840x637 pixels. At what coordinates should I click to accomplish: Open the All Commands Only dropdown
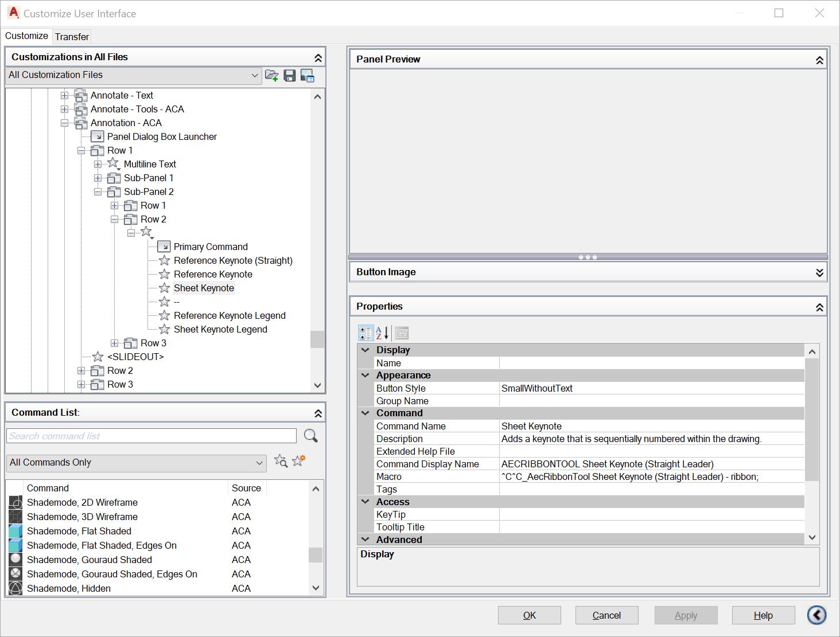click(259, 463)
